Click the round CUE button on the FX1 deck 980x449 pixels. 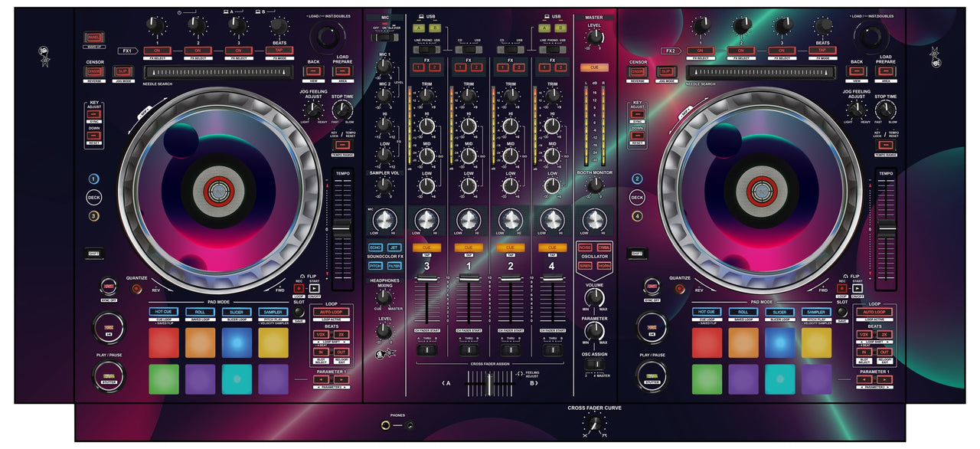(x=108, y=328)
